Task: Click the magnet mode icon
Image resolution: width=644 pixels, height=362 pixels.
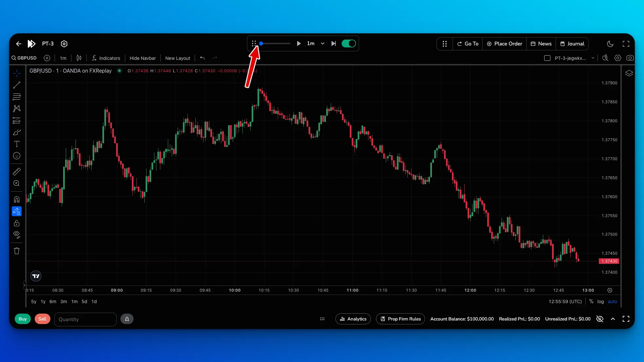Action: pos(17,199)
